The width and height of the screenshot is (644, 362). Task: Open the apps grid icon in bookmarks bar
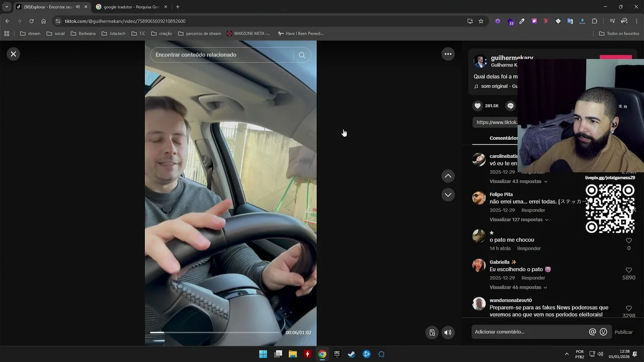(x=7, y=34)
